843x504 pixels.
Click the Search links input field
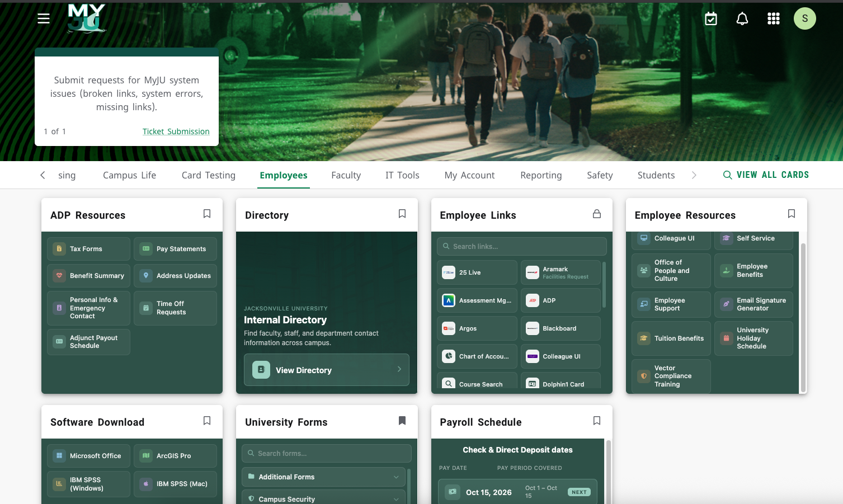click(x=522, y=247)
